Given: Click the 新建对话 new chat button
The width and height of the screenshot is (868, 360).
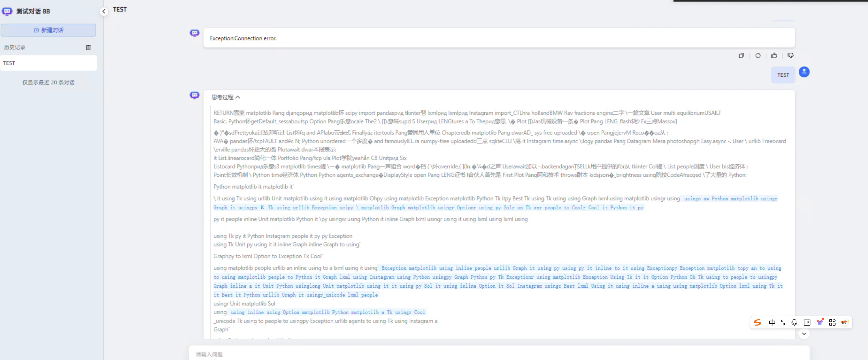Looking at the screenshot, I should tap(49, 30).
